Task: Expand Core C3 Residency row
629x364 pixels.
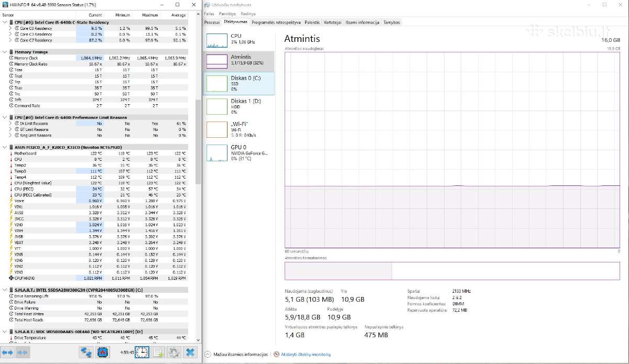Action: [x=10, y=34]
